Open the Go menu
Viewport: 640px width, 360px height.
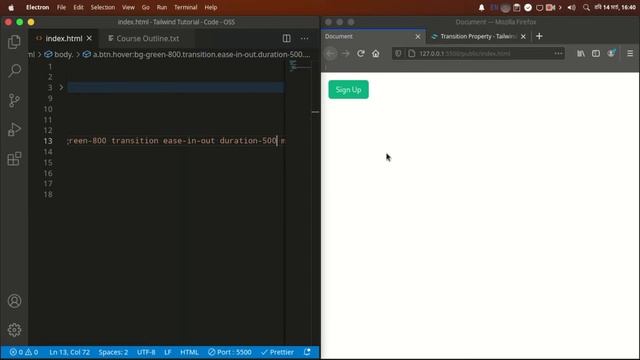[145, 7]
